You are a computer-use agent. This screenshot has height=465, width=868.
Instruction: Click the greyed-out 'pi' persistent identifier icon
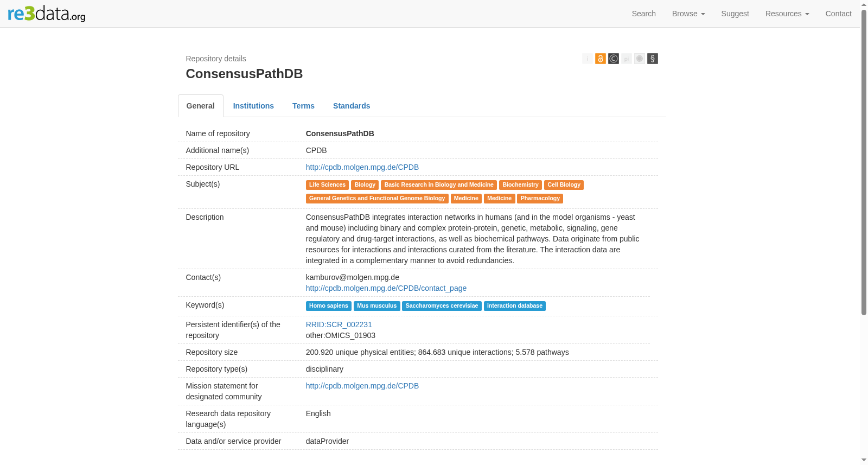(626, 59)
